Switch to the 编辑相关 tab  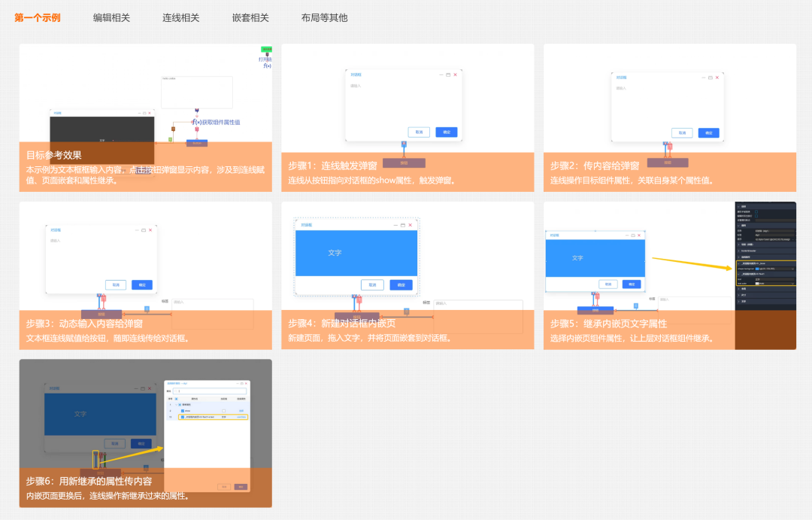(111, 17)
